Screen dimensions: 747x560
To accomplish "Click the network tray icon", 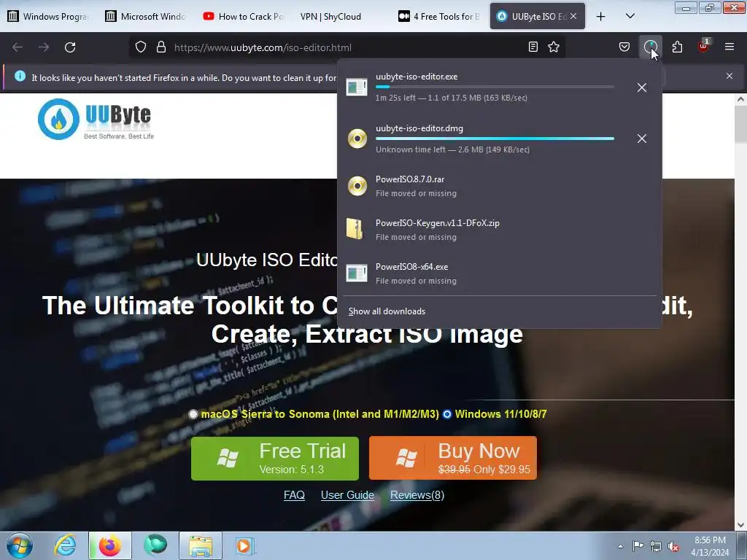I will (x=656, y=546).
